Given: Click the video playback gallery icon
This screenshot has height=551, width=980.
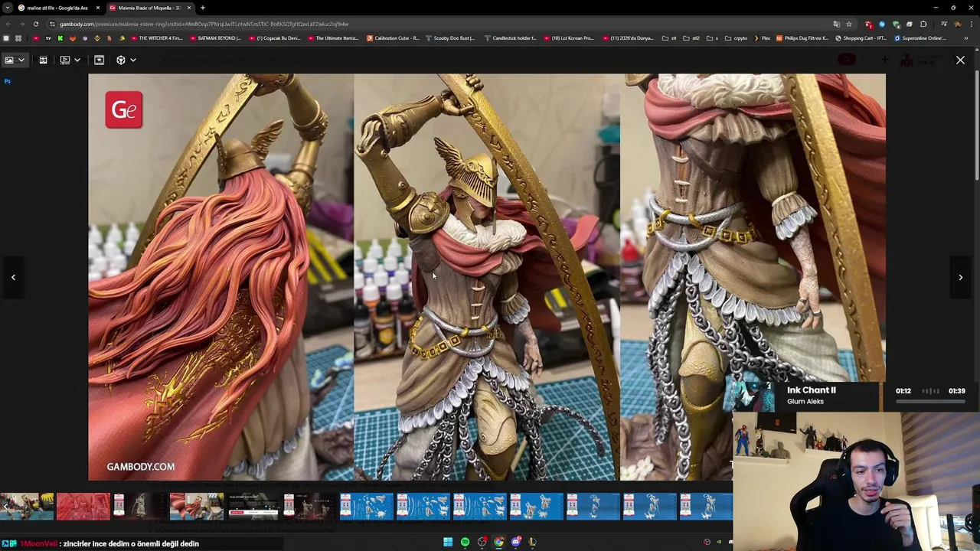Looking at the screenshot, I should (x=65, y=60).
